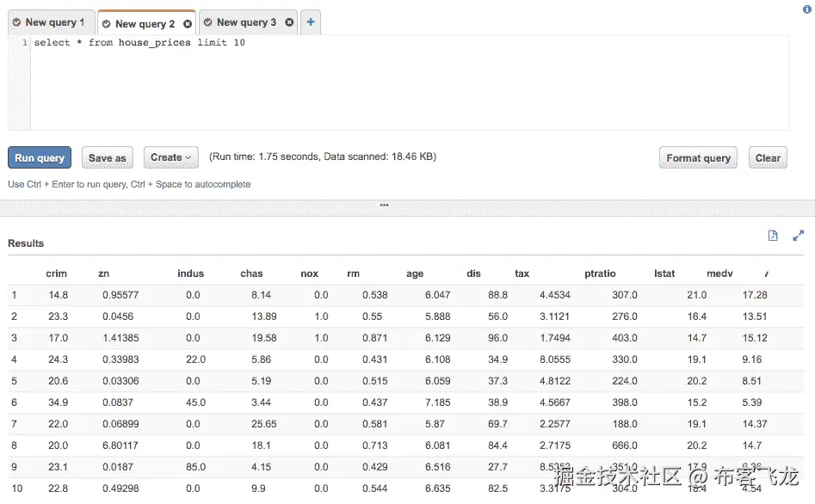Click the age column header
This screenshot has height=504, width=815.
click(415, 274)
